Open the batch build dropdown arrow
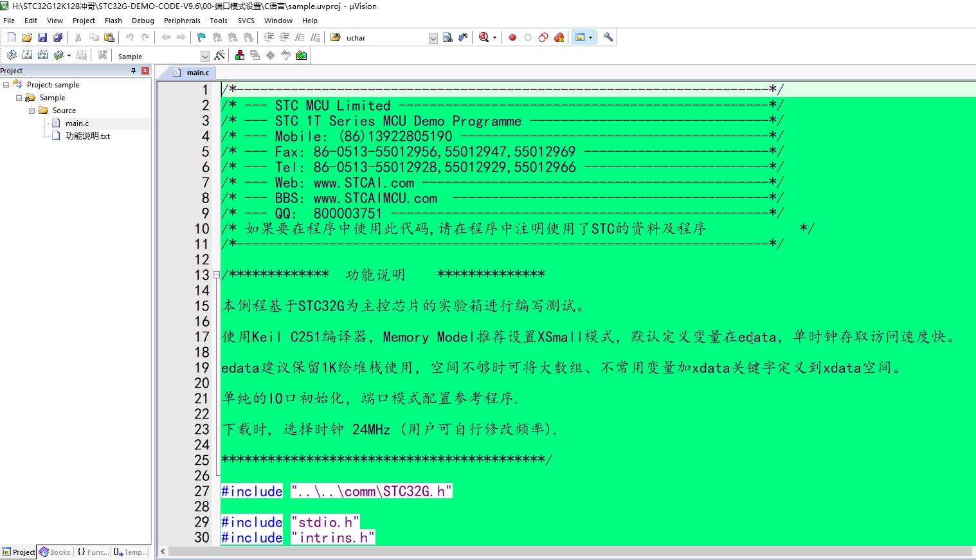This screenshot has width=976, height=560. 69,55
